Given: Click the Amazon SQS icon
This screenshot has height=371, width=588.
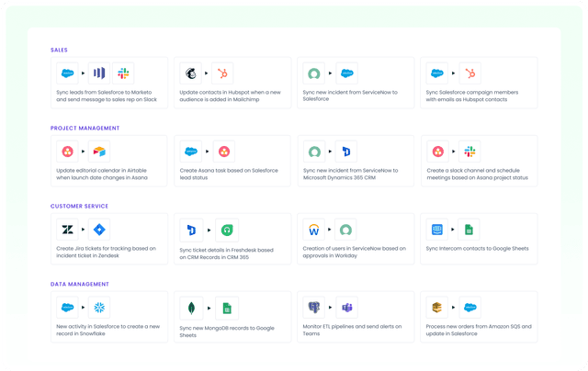Looking at the screenshot, I should tap(437, 308).
